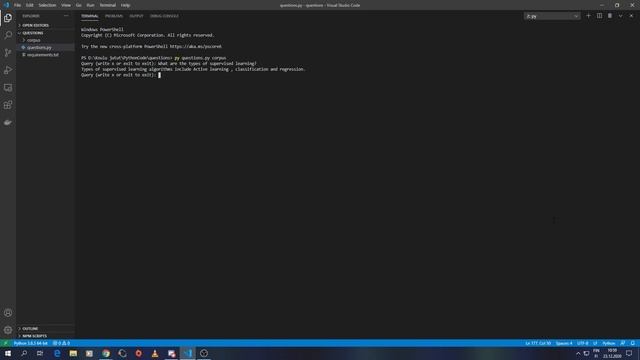
Task: Open the Windows Start menu
Action: click(8, 353)
